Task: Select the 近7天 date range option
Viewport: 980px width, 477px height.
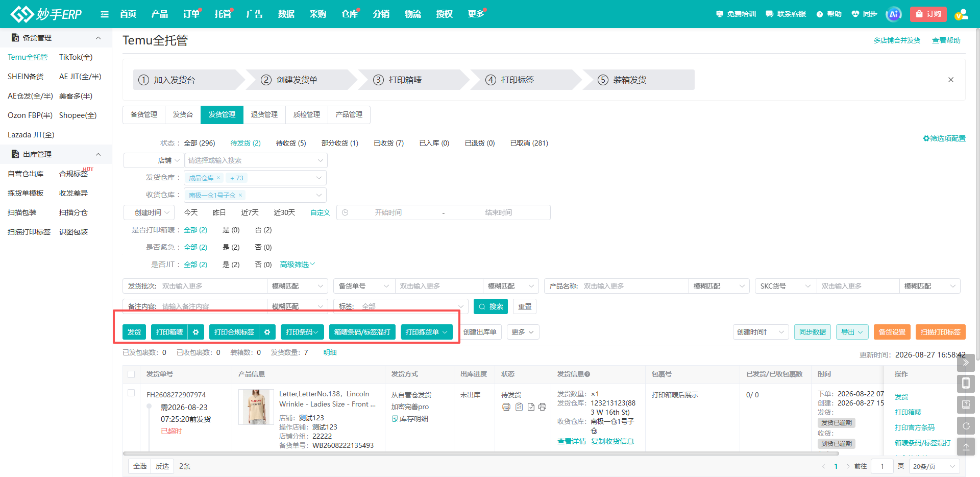Action: (250, 212)
